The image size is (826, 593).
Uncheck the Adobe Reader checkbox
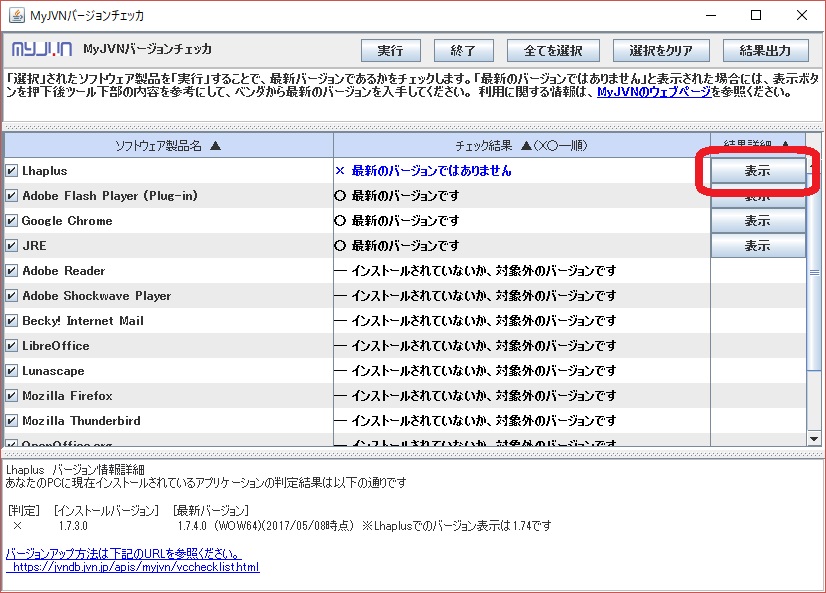[x=12, y=271]
